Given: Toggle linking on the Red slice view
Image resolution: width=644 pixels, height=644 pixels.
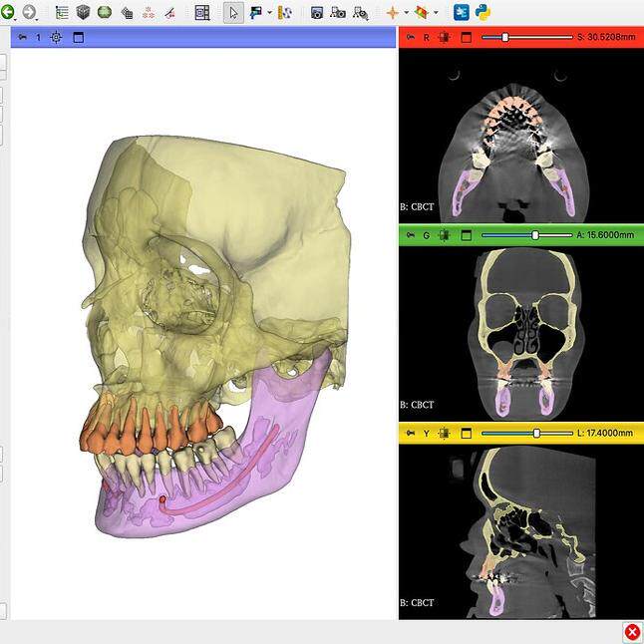Looking at the screenshot, I should click(x=444, y=37).
